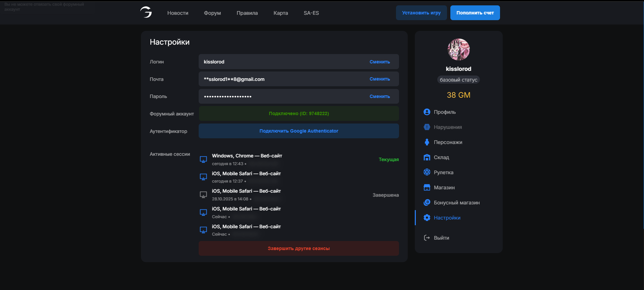Click the Выйти logout icon
This screenshot has height=290, width=644.
(x=427, y=238)
